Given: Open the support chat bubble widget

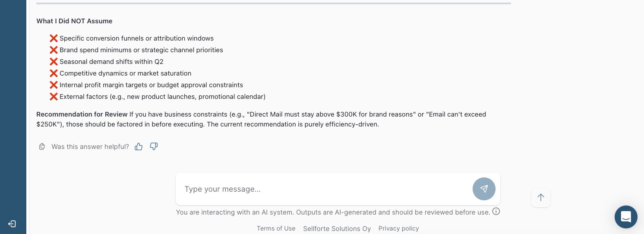Looking at the screenshot, I should click(626, 217).
